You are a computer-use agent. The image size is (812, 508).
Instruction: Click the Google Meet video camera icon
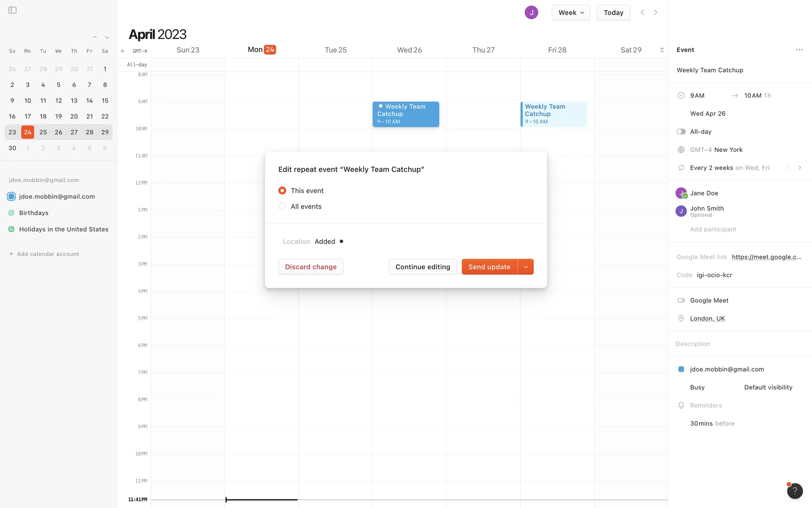point(681,301)
